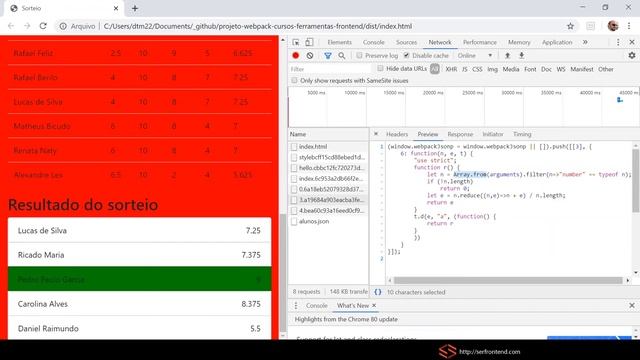Click the browser address bar URL
The height and width of the screenshot is (360, 640).
[258, 26]
